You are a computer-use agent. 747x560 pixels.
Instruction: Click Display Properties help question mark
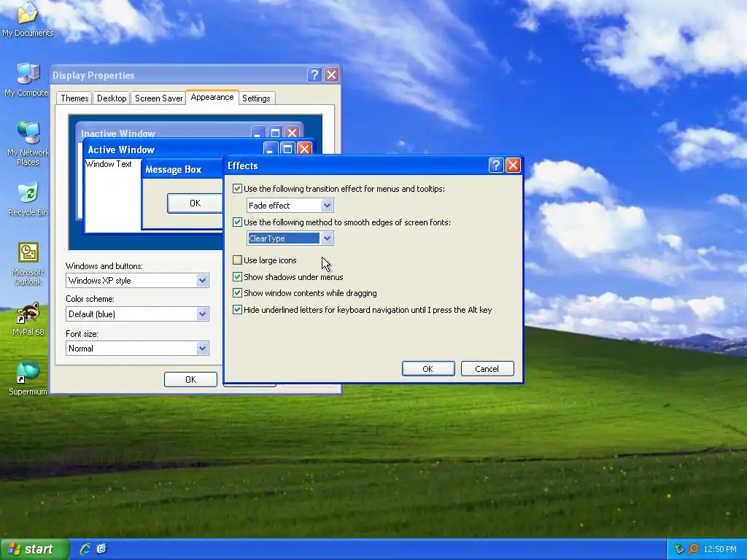tap(314, 75)
